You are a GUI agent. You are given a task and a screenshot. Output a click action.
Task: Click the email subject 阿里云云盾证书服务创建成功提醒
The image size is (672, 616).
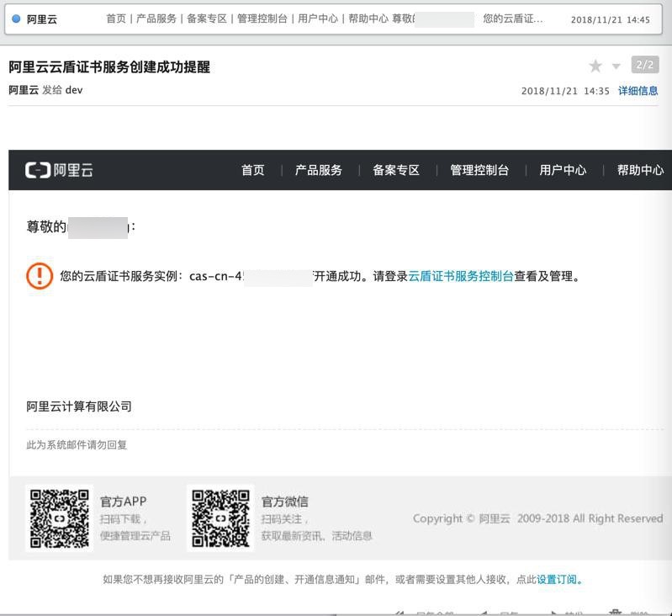[109, 66]
